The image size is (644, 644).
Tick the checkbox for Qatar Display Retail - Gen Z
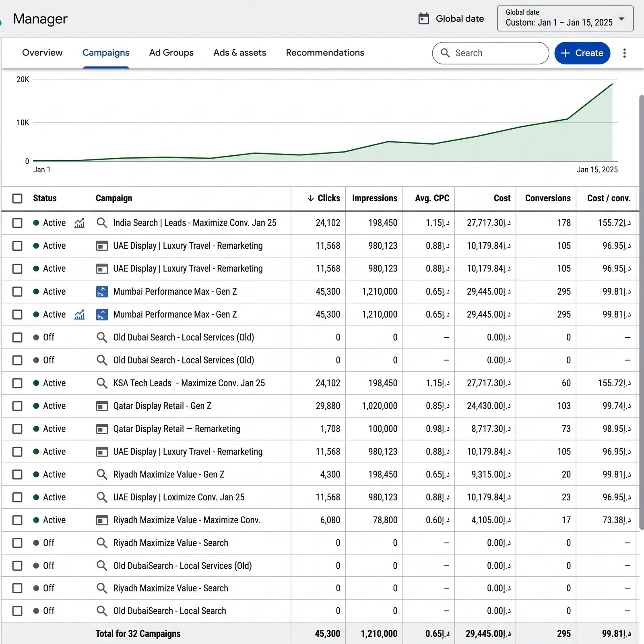[x=17, y=406]
